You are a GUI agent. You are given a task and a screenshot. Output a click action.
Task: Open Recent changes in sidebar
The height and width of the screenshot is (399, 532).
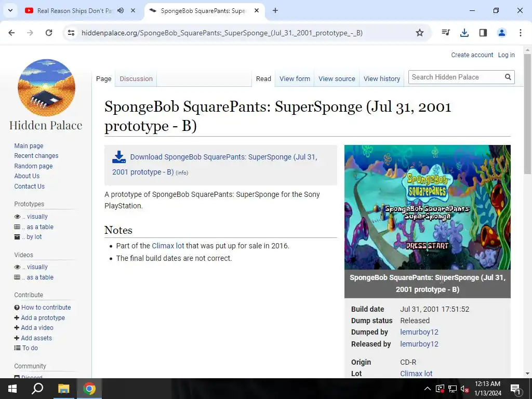pos(36,156)
